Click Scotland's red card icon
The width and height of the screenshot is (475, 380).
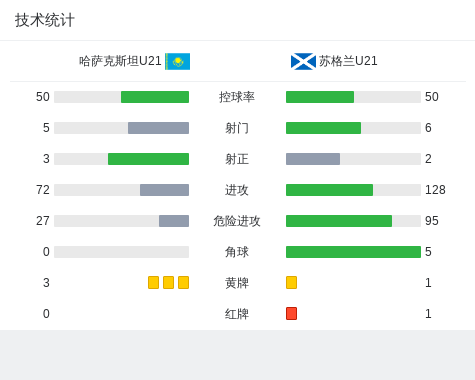point(291,313)
